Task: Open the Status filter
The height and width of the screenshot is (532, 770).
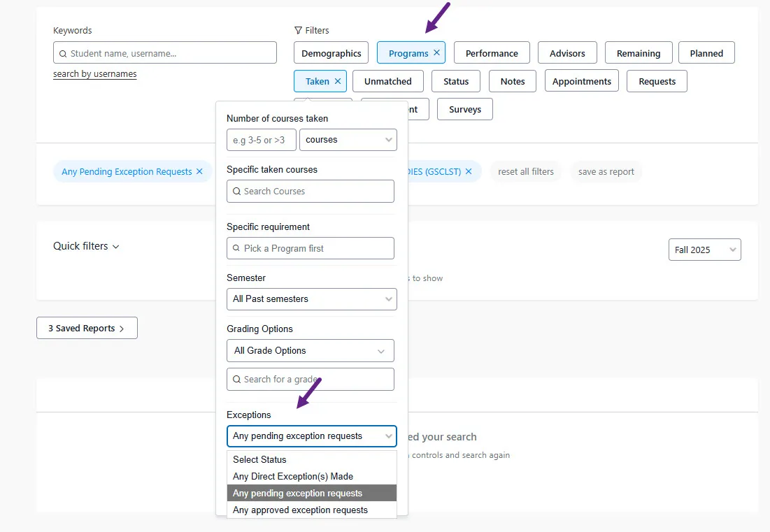Action: click(x=456, y=81)
